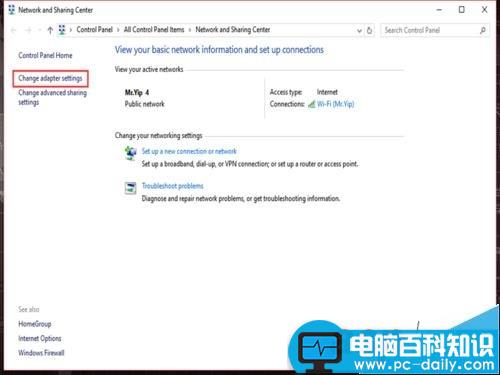The height and width of the screenshot is (375, 500).
Task: Open Change advanced sharing settings
Action: 52,97
